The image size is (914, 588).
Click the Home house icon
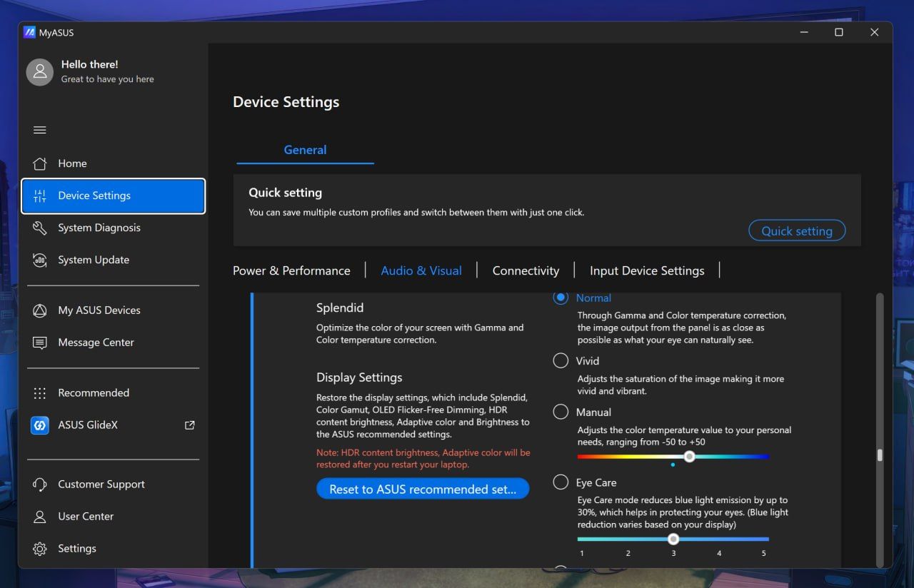click(x=40, y=163)
